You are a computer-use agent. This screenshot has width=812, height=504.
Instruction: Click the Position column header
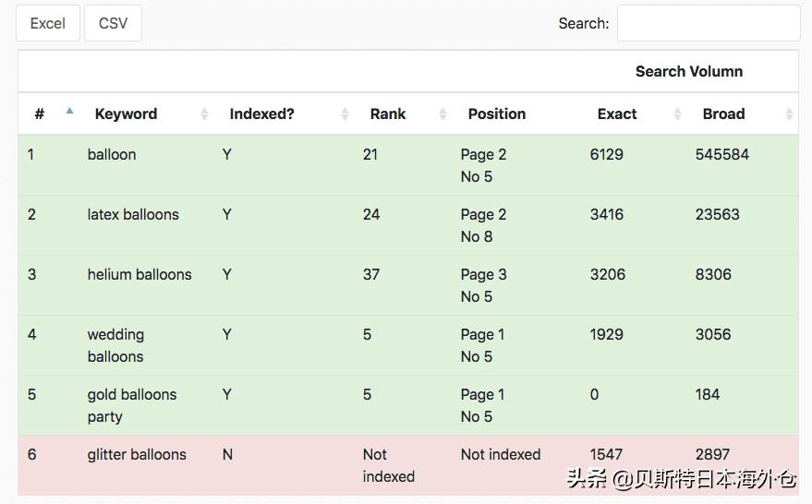point(496,114)
